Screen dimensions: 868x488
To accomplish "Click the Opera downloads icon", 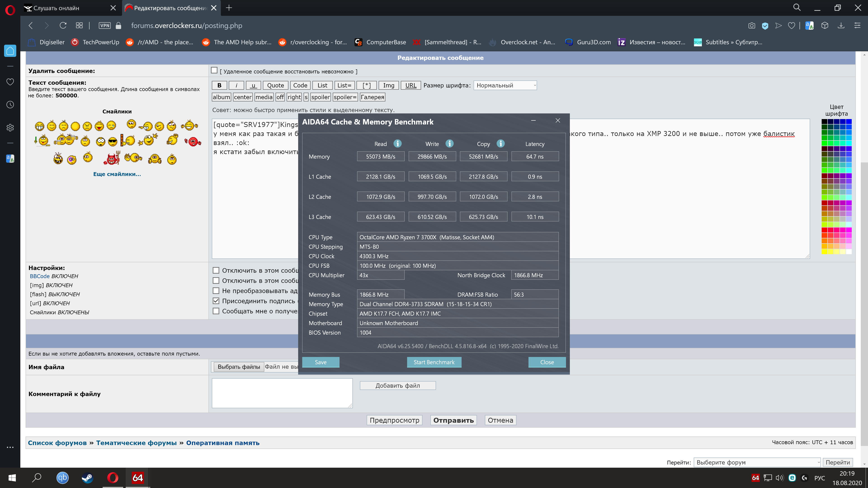I will coord(841,26).
